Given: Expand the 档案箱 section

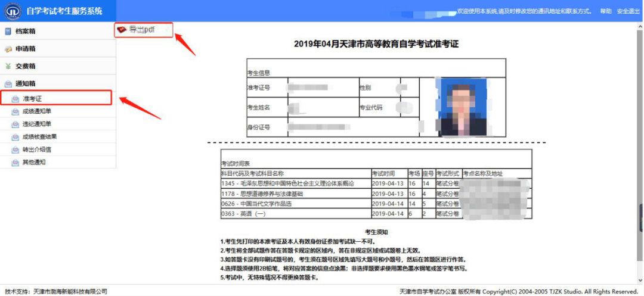Looking at the screenshot, I should [x=25, y=32].
